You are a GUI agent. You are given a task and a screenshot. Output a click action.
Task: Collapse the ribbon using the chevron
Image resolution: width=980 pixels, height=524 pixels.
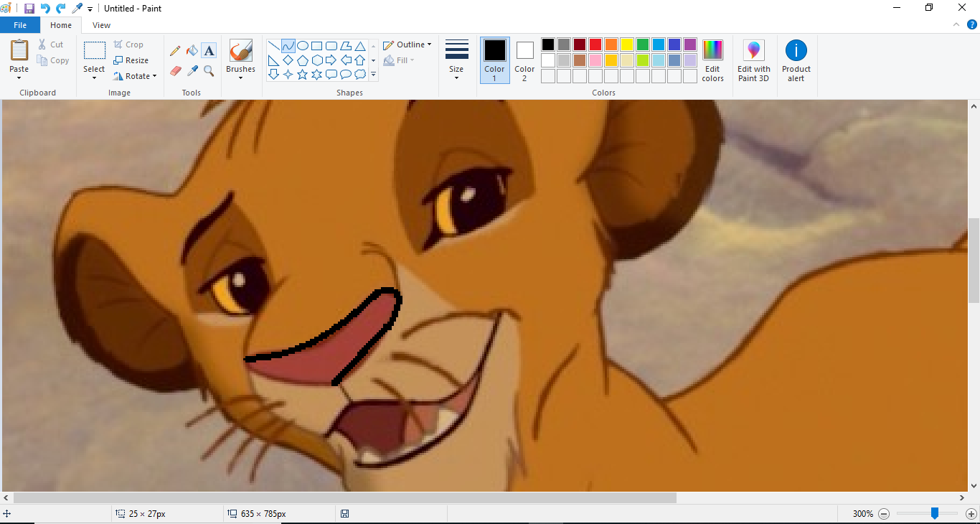[956, 24]
